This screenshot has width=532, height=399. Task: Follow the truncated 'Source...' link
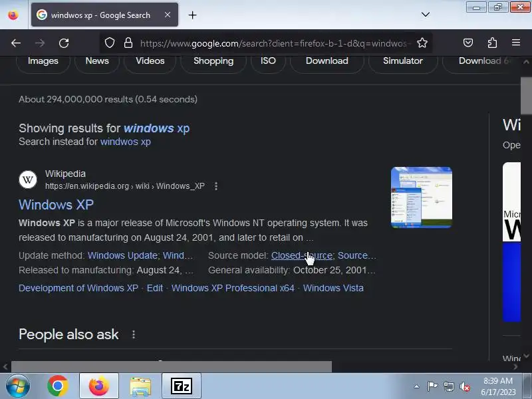[357, 255]
